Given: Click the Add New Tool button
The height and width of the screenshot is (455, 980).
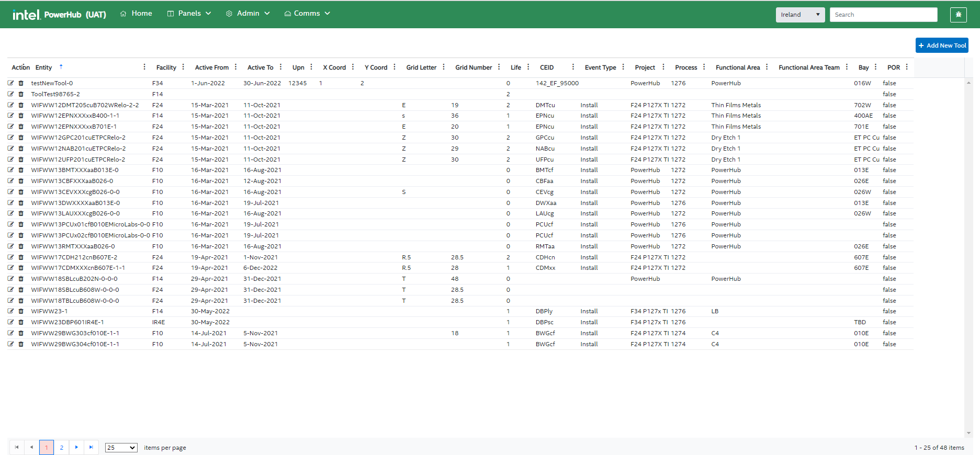Looking at the screenshot, I should 941,45.
